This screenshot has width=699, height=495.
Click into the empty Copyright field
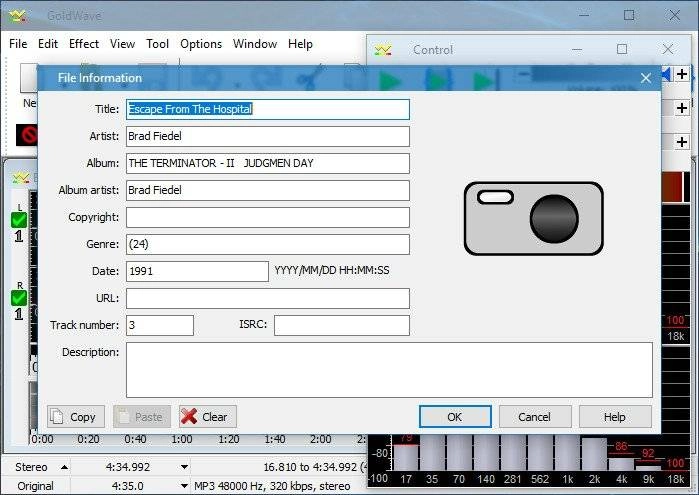[267, 217]
